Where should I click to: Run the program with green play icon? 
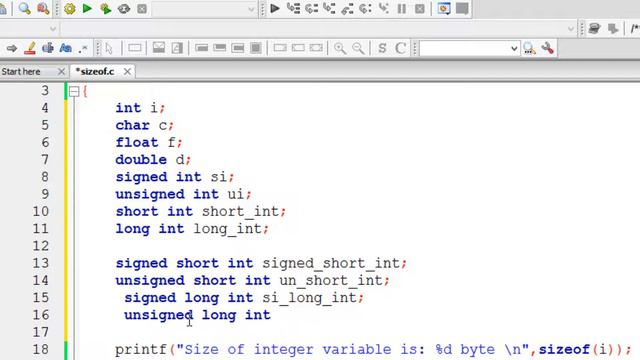pyautogui.click(x=87, y=9)
